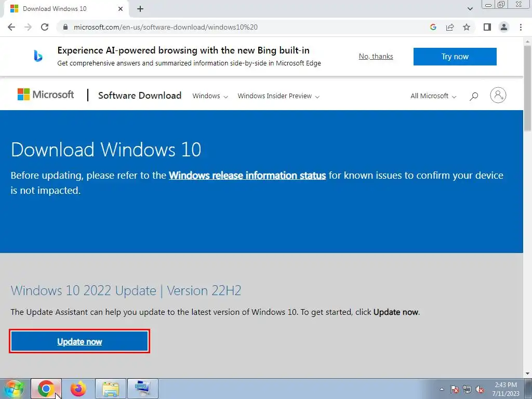
Task: Click the scrollbar down arrow
Action: pos(528,374)
